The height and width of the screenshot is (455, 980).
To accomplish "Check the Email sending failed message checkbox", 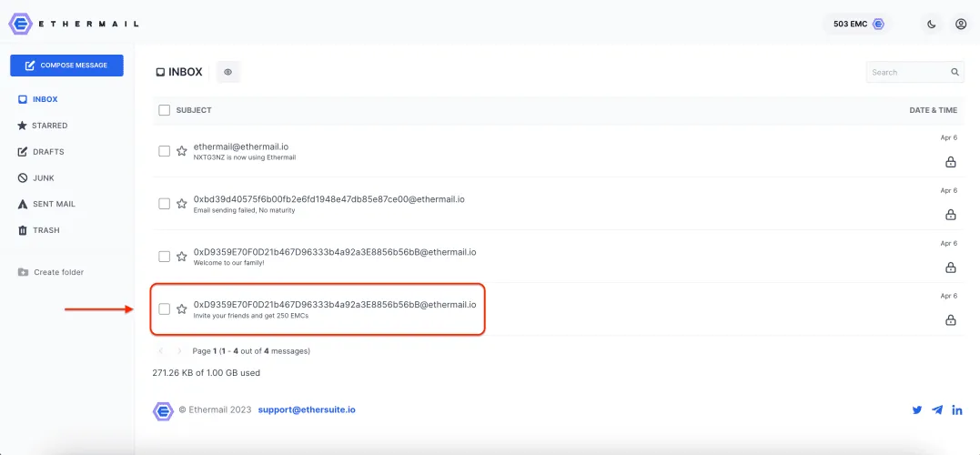I will [165, 203].
